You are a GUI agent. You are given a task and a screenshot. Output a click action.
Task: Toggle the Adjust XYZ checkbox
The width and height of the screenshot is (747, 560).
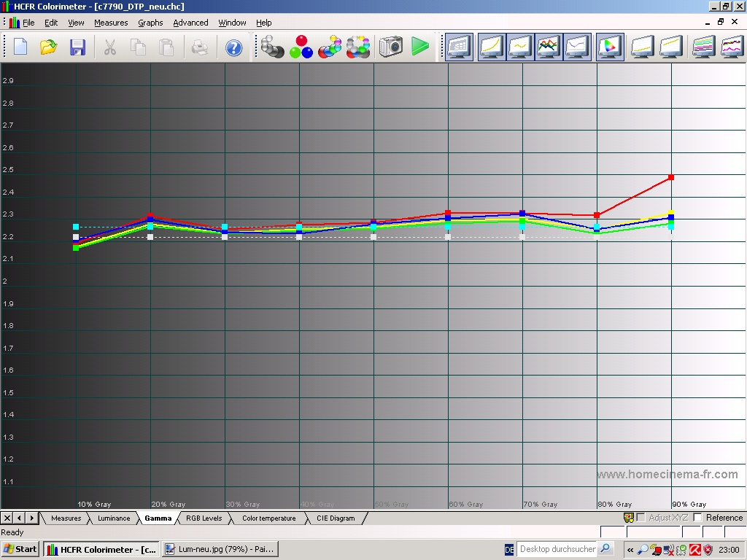(640, 518)
